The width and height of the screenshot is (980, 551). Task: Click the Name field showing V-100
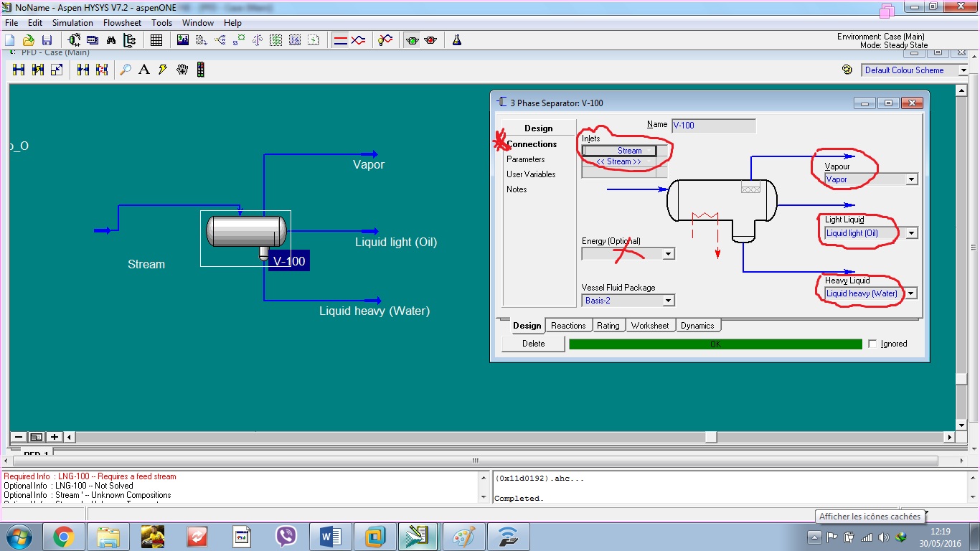point(714,126)
